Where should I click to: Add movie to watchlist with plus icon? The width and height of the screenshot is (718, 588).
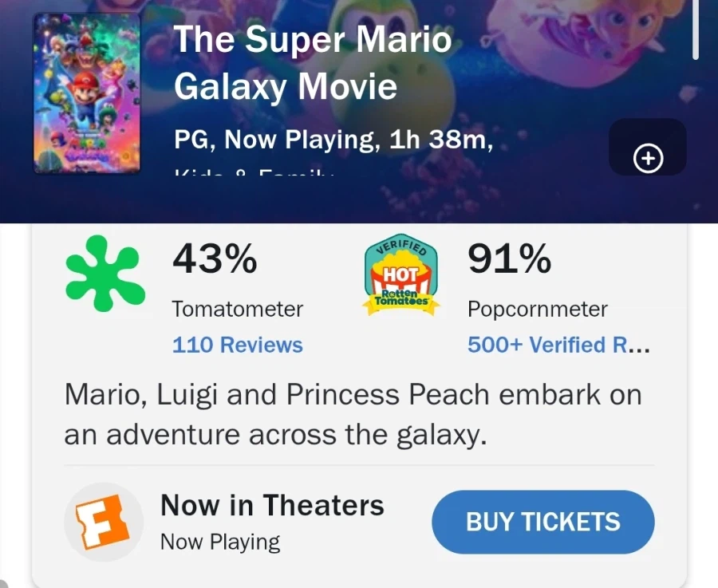pos(648,160)
